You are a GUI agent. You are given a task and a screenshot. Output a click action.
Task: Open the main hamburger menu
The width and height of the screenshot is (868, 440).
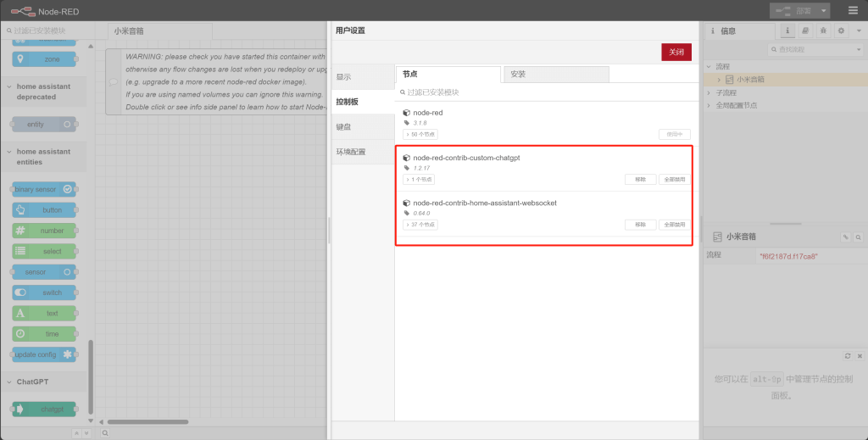tap(853, 10)
